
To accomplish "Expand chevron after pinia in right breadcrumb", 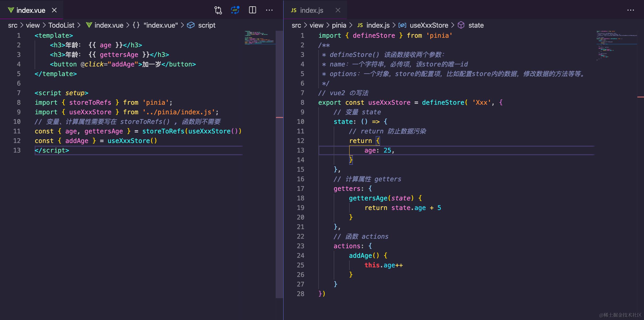I will (351, 25).
